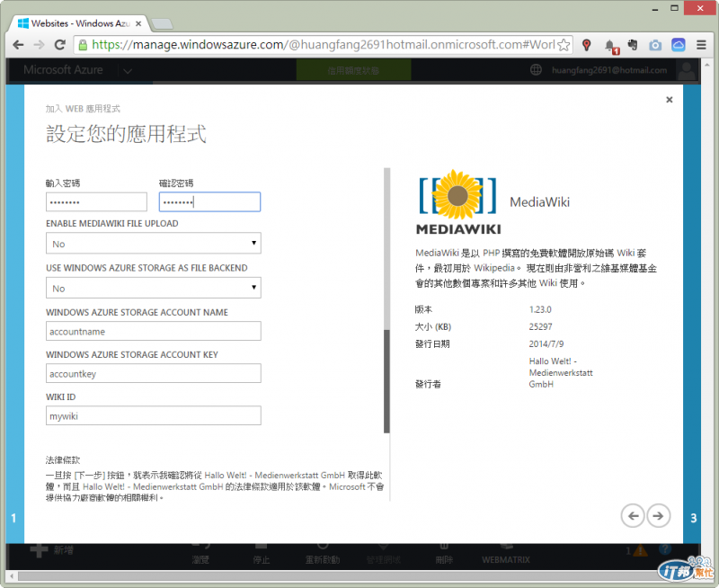
Task: Click the form's vertical scrollbar thumb
Action: point(387,380)
